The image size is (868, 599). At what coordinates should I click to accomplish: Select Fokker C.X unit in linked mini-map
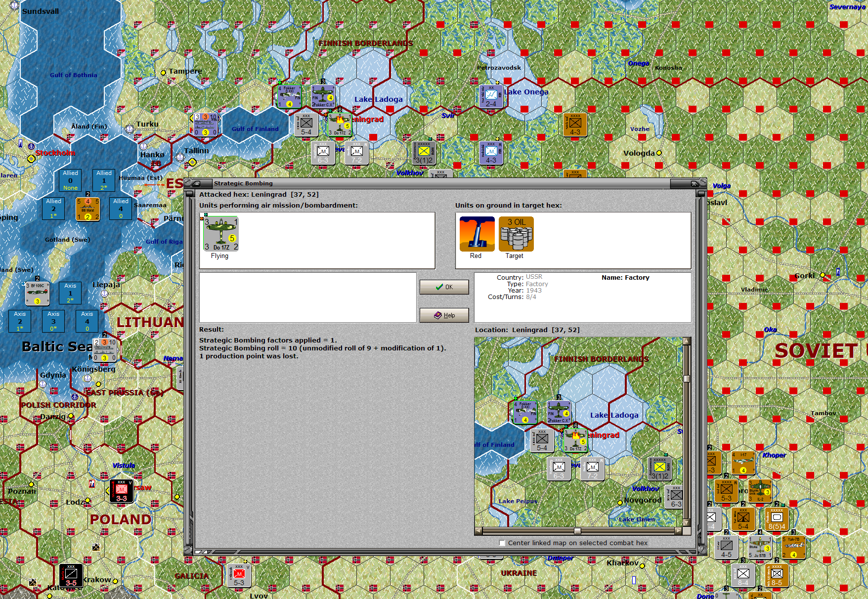click(x=559, y=412)
